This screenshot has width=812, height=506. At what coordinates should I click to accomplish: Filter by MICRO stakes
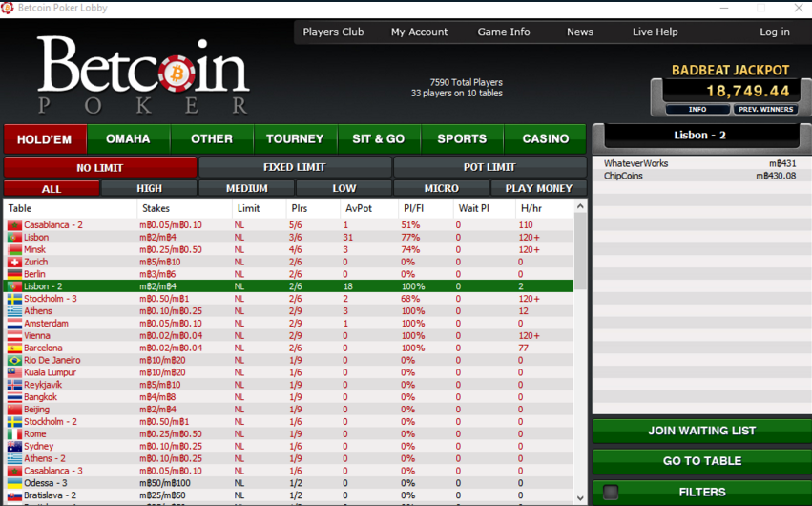point(441,188)
